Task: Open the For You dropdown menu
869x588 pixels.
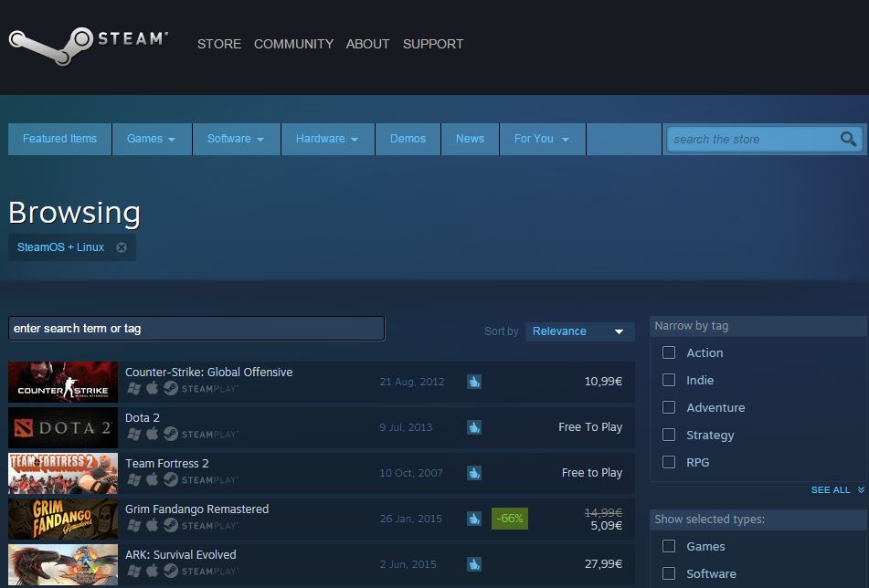Action: (x=541, y=139)
